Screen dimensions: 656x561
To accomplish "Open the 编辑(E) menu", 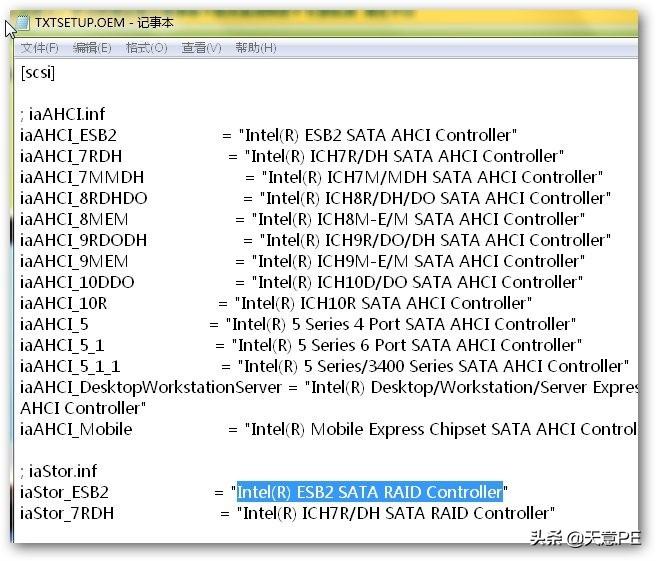I will point(92,48).
